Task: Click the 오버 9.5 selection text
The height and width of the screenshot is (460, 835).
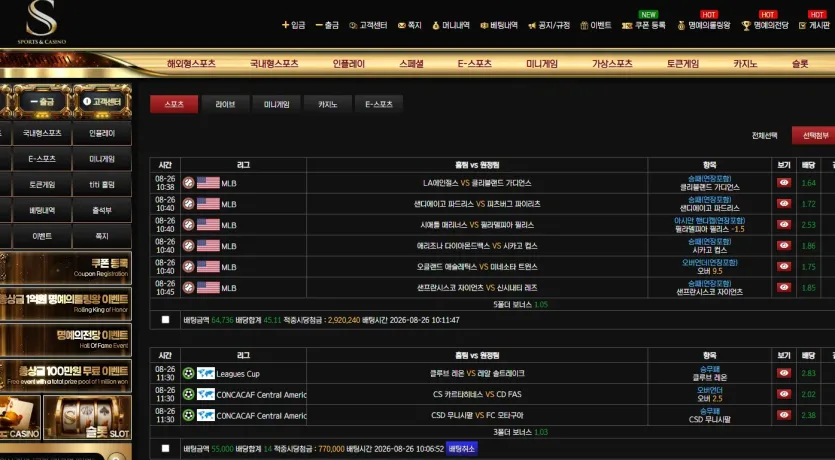Action: point(709,271)
